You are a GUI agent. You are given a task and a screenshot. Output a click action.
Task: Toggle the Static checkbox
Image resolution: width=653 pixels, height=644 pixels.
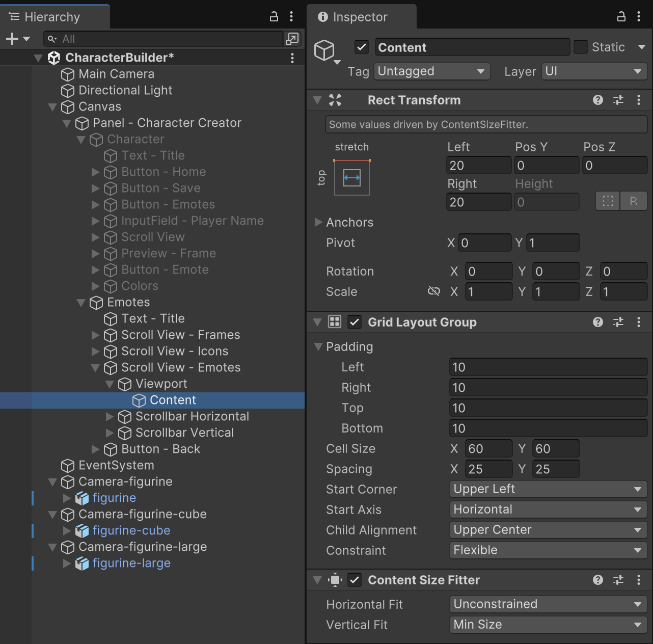coord(581,47)
